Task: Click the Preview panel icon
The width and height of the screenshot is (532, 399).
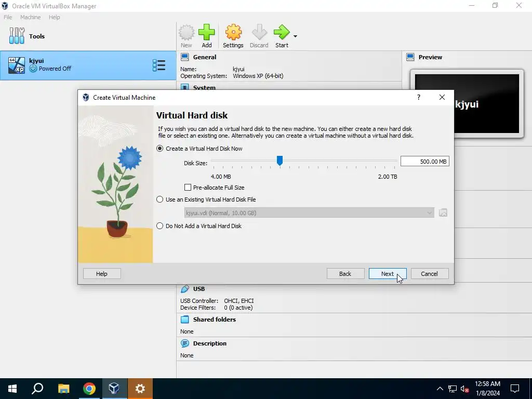Action: pos(410,57)
